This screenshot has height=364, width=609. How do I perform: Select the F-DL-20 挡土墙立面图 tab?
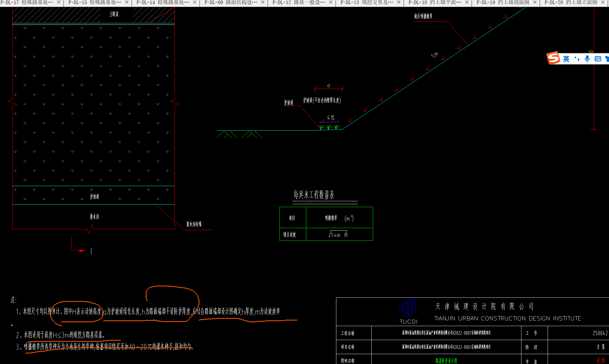coord(571,2)
